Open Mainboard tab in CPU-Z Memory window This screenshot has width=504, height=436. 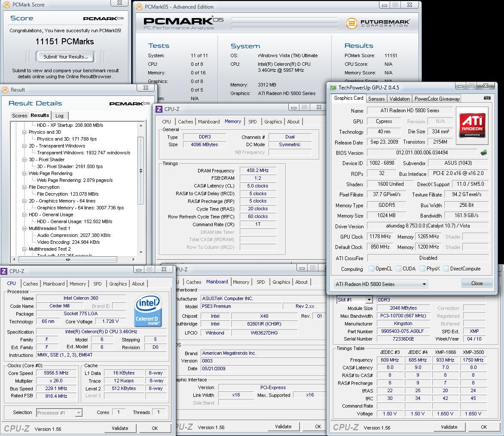[x=209, y=122]
